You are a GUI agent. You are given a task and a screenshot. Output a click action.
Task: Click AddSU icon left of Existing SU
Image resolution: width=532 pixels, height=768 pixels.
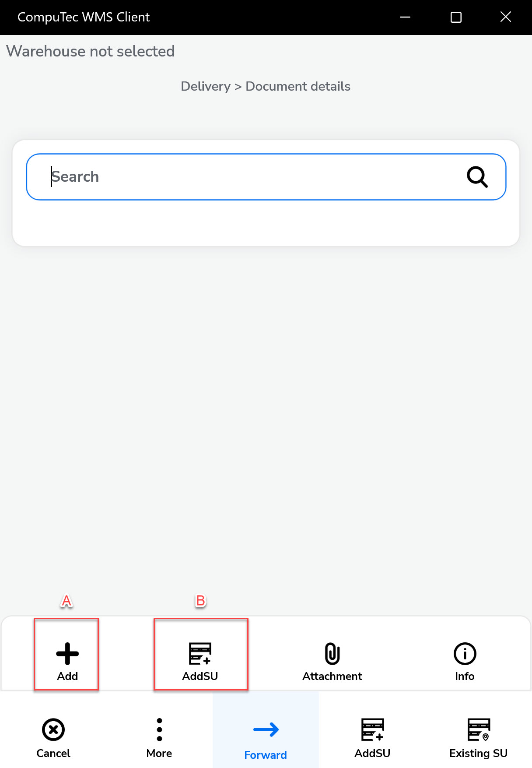372,730
